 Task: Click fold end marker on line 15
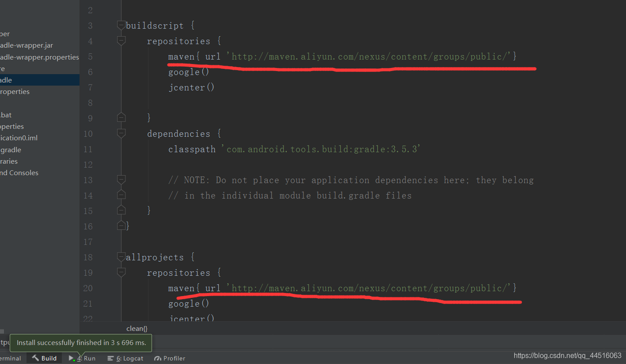[121, 210]
